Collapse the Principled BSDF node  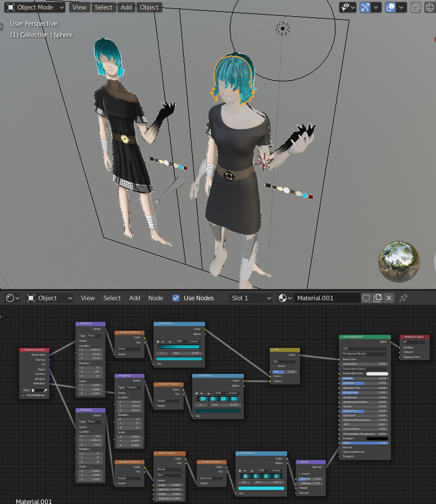[342, 337]
